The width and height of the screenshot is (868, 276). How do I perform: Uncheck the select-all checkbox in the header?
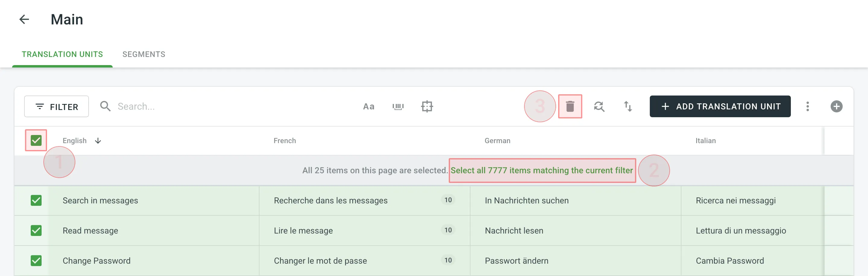click(x=36, y=140)
